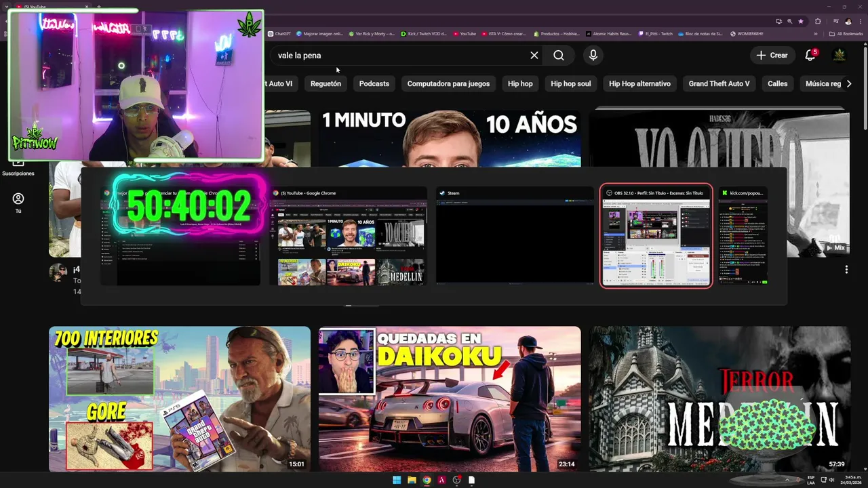Clear the YouTube search box text

pyautogui.click(x=534, y=56)
